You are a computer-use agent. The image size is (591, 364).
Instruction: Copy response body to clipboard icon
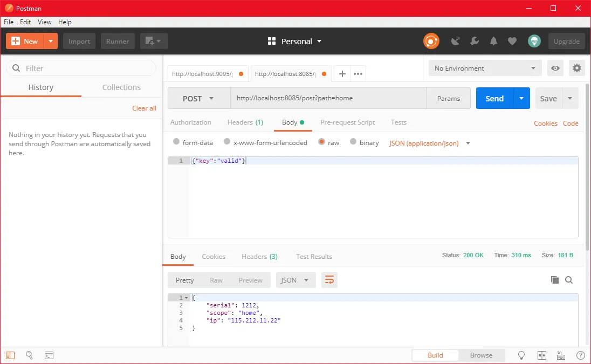[555, 280]
